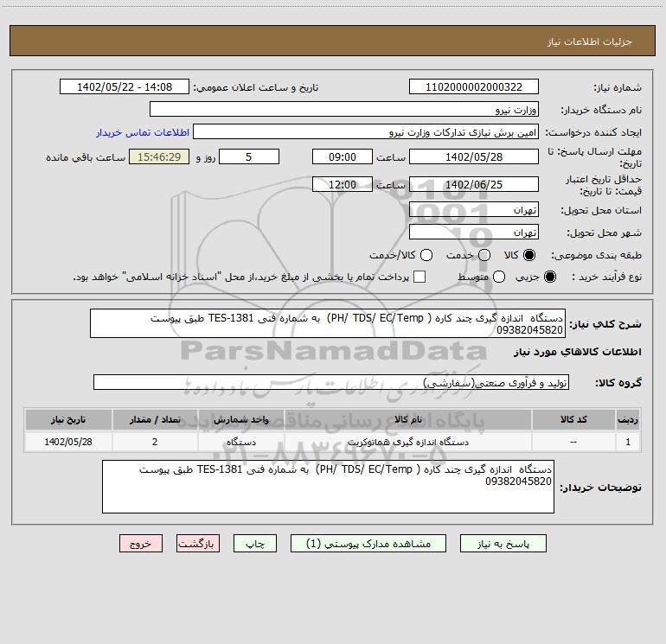Click the goods group field تولید و فرآوری صنعتی
Screen dimensions: 666x644
331,382
